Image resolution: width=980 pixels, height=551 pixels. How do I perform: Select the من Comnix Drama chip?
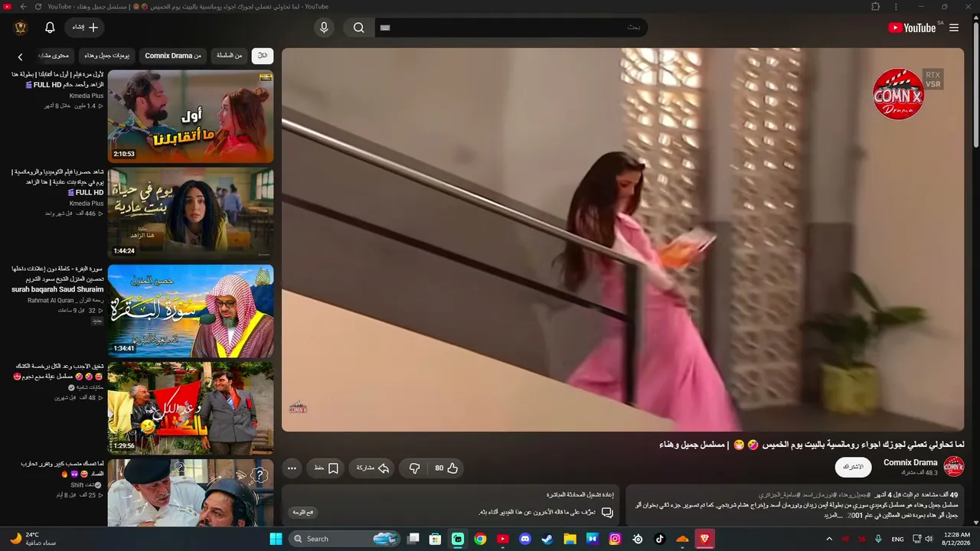[x=173, y=56]
